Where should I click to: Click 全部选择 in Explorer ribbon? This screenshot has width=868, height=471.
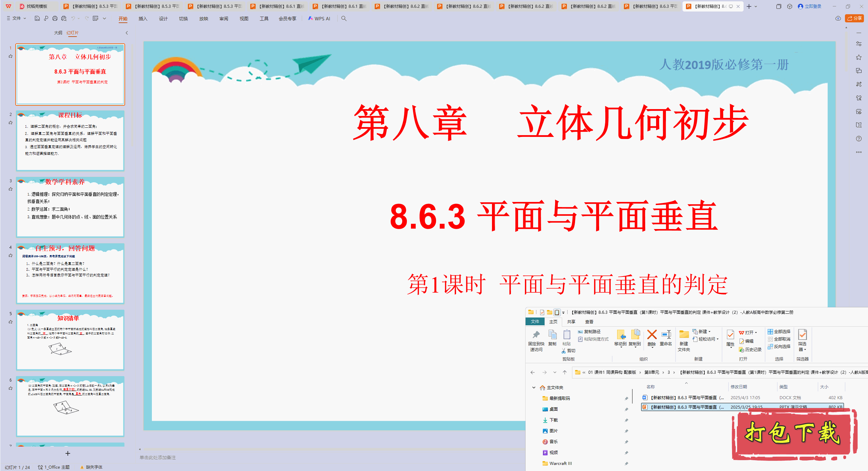779,332
